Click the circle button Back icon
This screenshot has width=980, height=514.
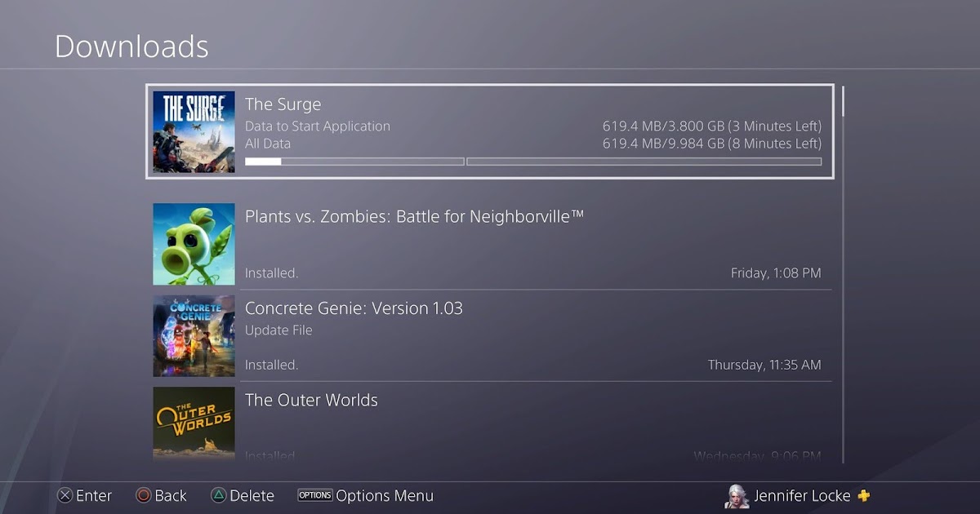click(144, 495)
